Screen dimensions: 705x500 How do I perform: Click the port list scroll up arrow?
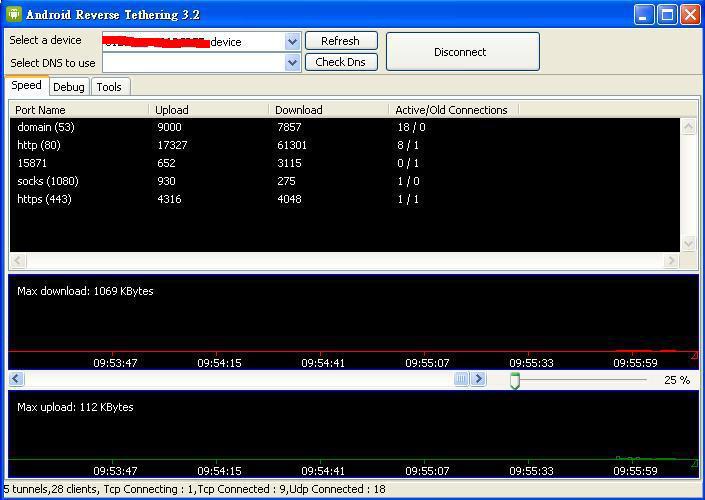[x=688, y=127]
